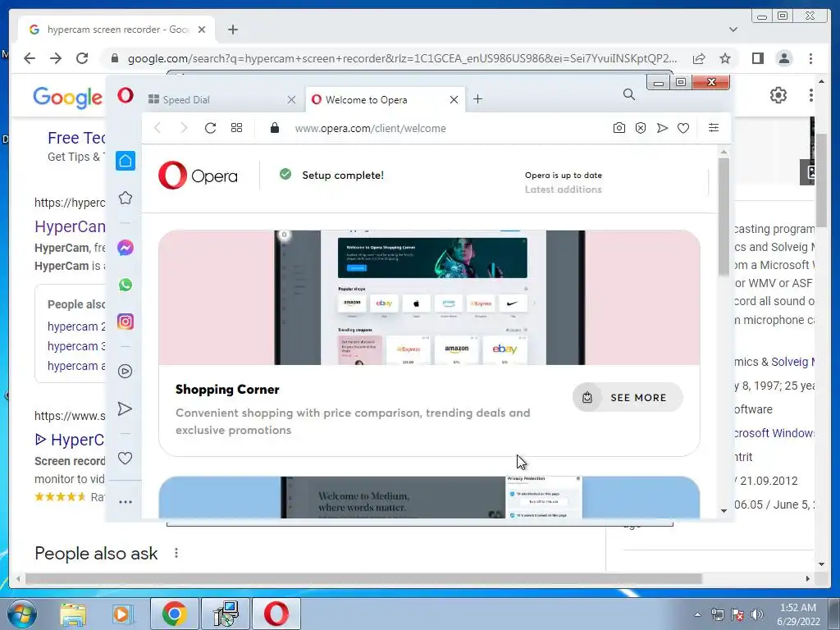Open Messenger in Opera's sidebar
Viewport: 840px width, 630px height.
(126, 248)
